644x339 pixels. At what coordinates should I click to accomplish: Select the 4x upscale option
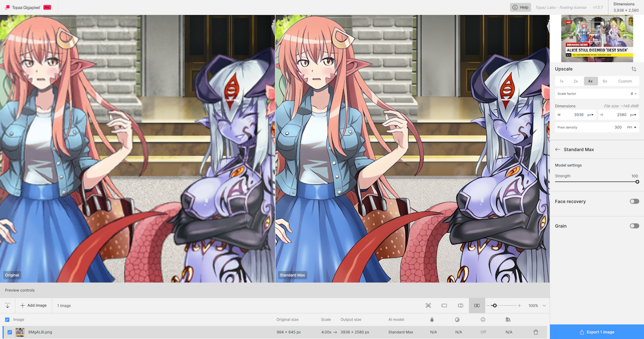(x=591, y=81)
